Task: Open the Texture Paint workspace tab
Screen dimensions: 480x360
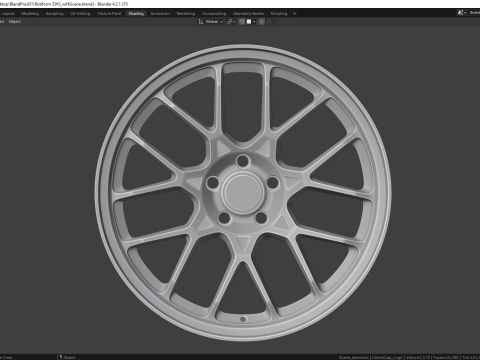Action: click(x=109, y=14)
